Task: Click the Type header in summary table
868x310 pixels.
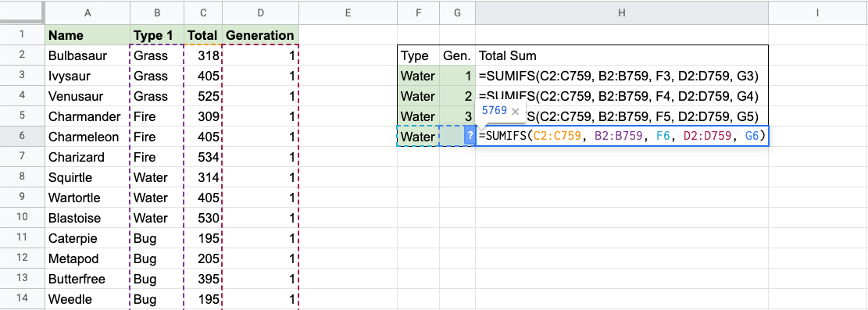Action: (x=419, y=55)
